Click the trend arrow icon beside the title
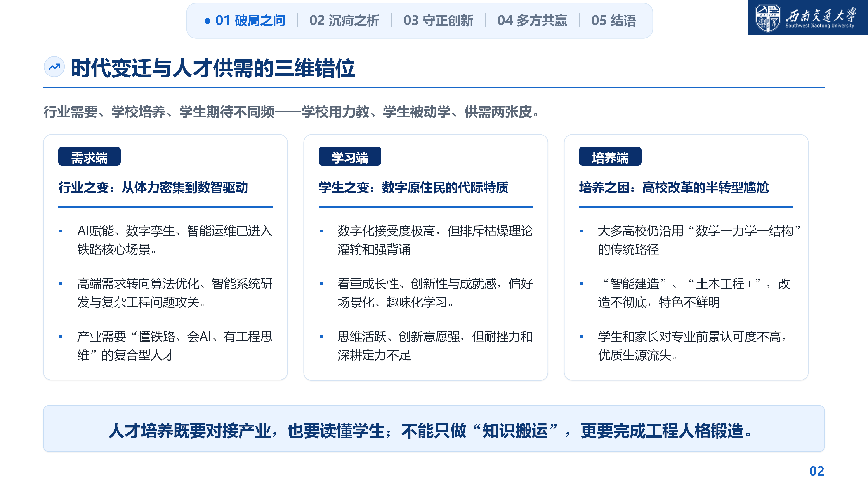The width and height of the screenshot is (868, 488). point(54,67)
